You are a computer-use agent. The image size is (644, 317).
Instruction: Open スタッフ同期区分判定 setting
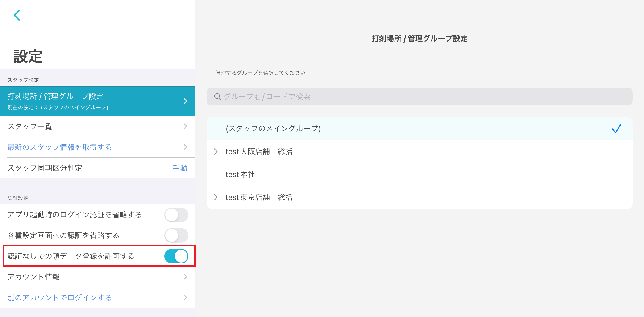point(98,168)
